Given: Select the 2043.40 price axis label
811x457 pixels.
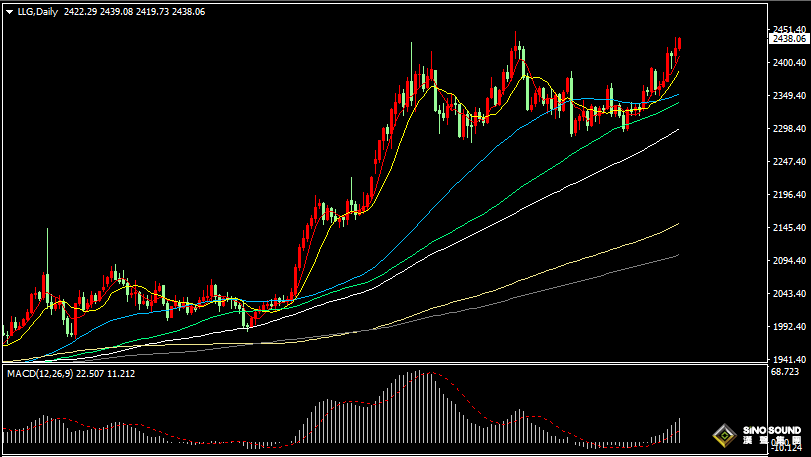Looking at the screenshot, I should [787, 294].
